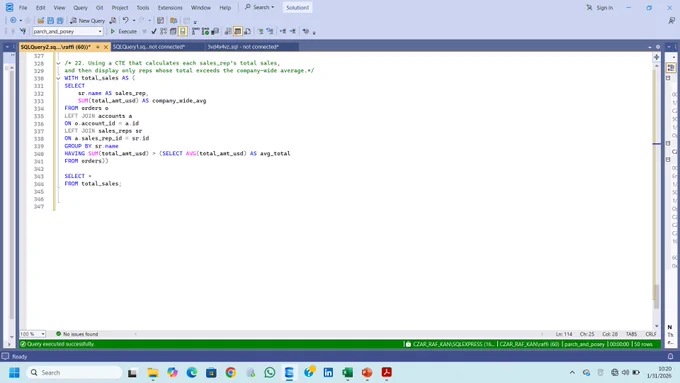Click the editor split window handle icon

657,57
